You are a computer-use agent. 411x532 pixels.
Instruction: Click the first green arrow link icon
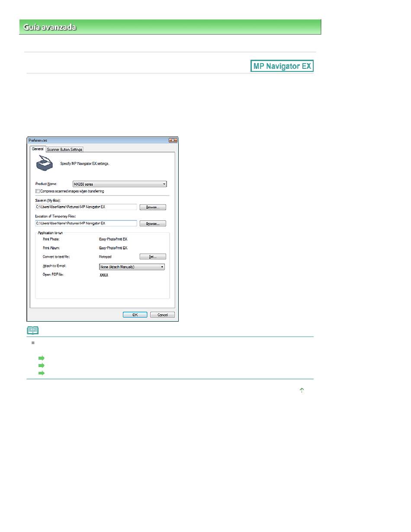[42, 358]
